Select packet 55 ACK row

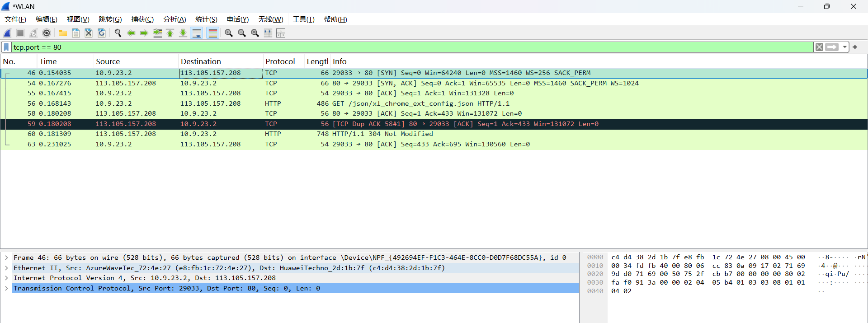click(434, 93)
